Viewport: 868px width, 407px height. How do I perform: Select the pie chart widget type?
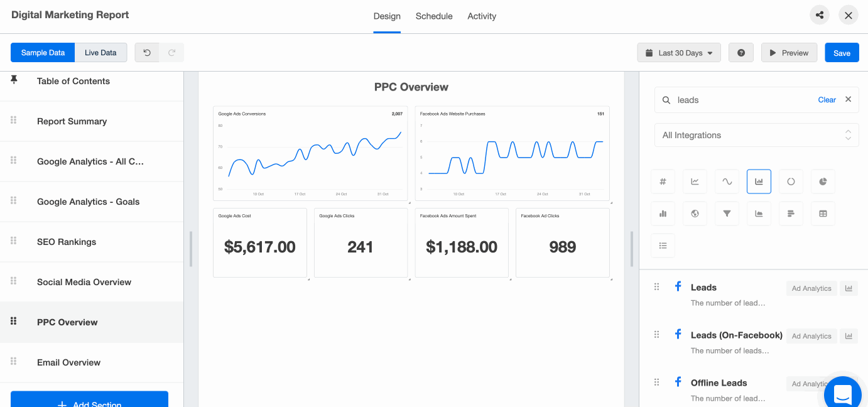pyautogui.click(x=823, y=182)
